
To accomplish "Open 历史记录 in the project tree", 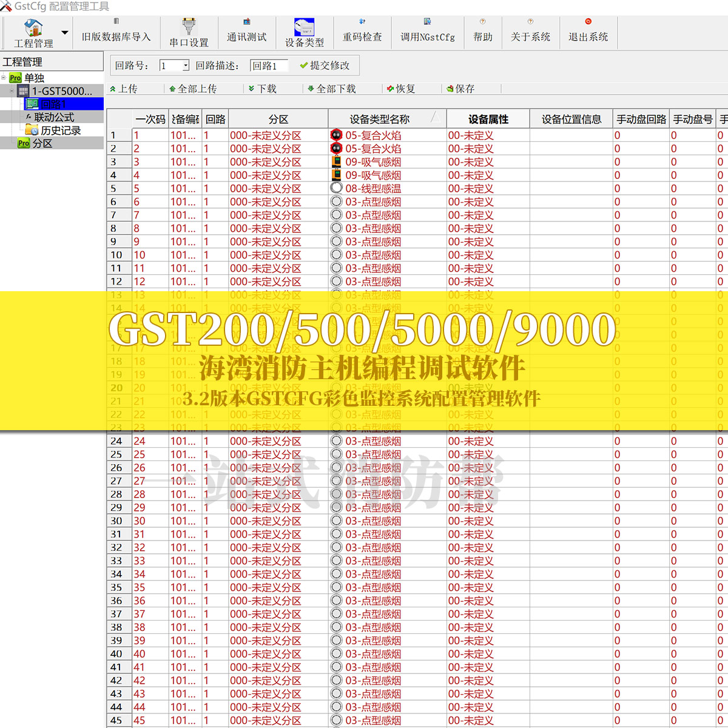I will pos(61,130).
